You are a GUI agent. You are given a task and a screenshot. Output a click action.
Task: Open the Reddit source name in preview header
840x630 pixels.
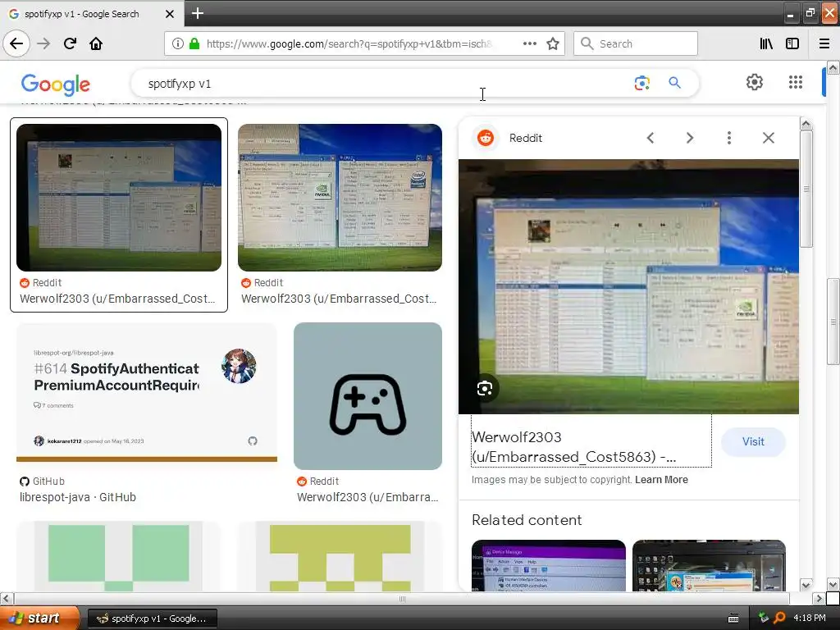526,138
